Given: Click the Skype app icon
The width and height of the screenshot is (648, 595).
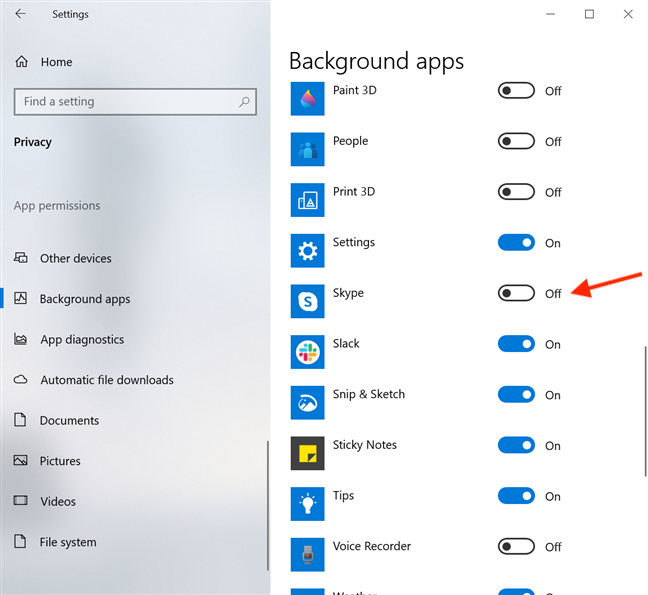Looking at the screenshot, I should point(307,301).
